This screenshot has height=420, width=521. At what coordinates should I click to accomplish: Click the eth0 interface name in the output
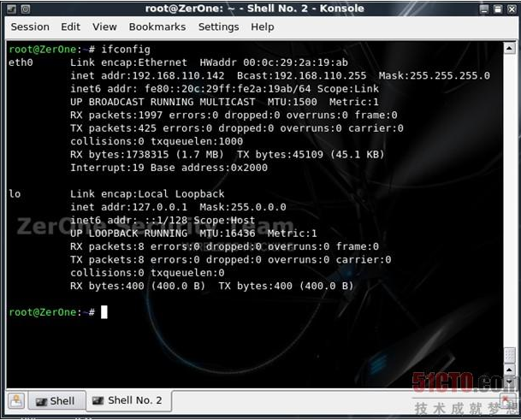21,63
